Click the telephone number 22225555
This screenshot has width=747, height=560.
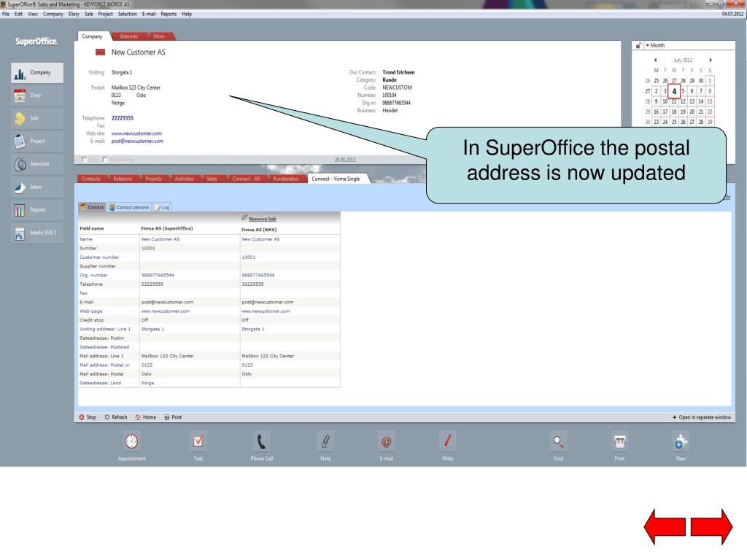pos(123,118)
